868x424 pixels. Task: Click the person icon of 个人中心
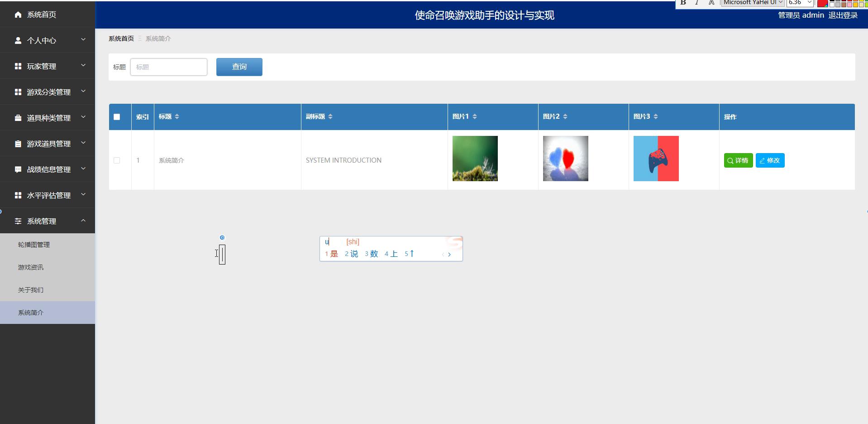point(18,40)
